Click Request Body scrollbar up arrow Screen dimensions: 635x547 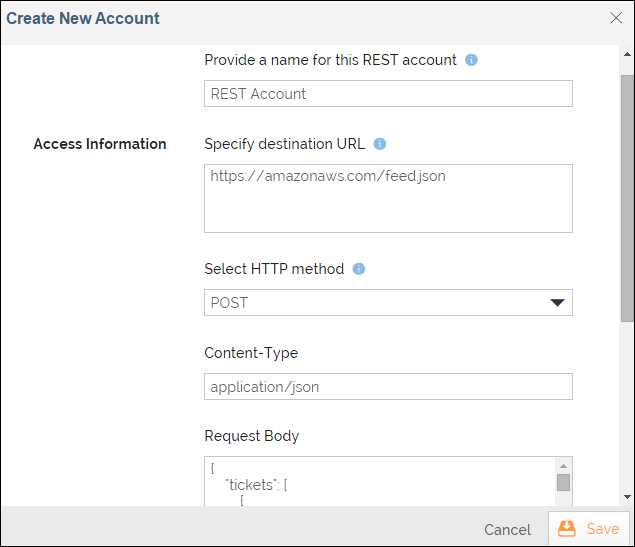pyautogui.click(x=564, y=466)
